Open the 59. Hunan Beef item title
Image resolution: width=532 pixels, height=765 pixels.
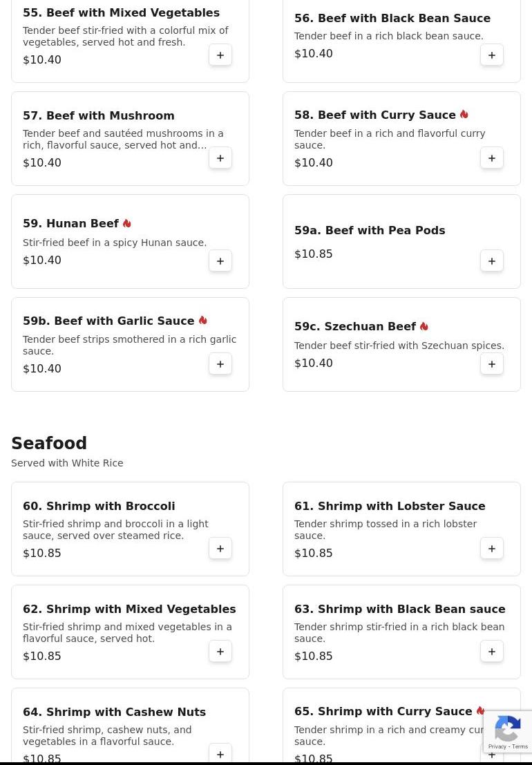[70, 223]
